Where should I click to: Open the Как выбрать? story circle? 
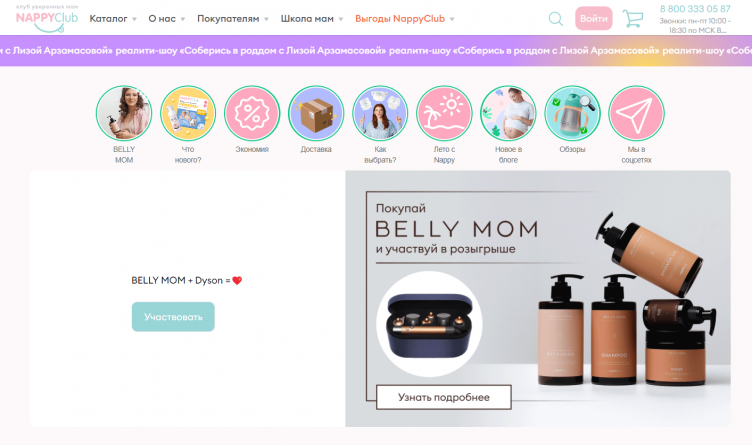[380, 113]
